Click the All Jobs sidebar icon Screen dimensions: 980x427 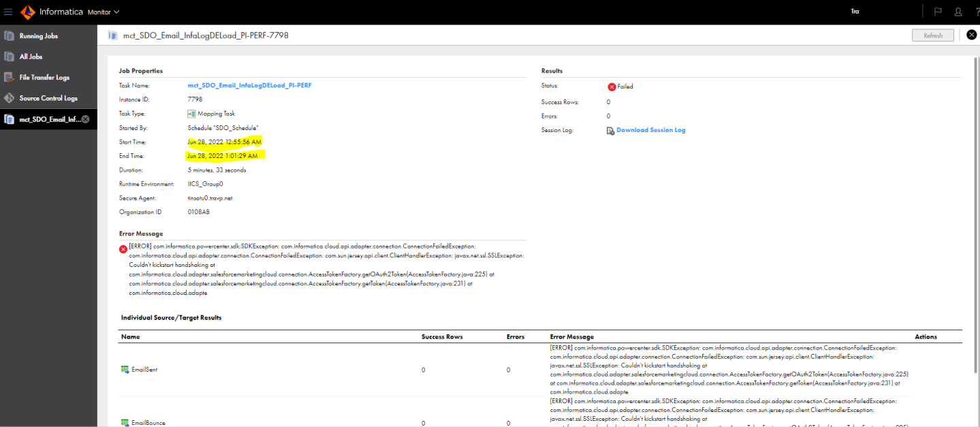(x=10, y=57)
